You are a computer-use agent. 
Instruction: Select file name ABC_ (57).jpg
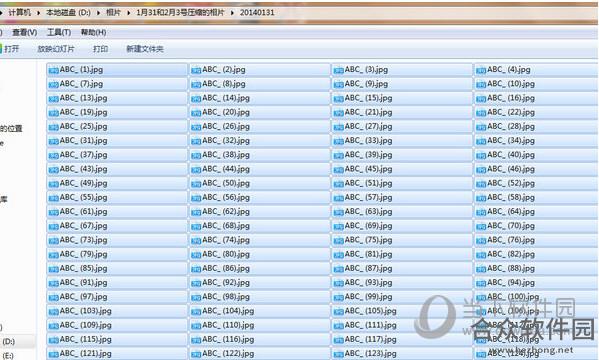(x=369, y=198)
